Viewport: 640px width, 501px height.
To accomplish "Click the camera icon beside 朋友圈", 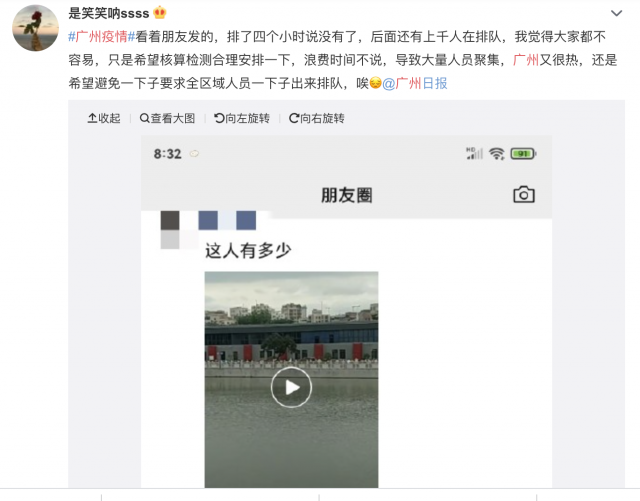I will click(x=524, y=194).
